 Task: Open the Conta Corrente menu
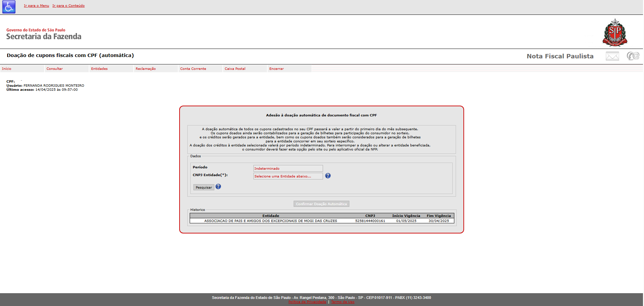click(193, 69)
